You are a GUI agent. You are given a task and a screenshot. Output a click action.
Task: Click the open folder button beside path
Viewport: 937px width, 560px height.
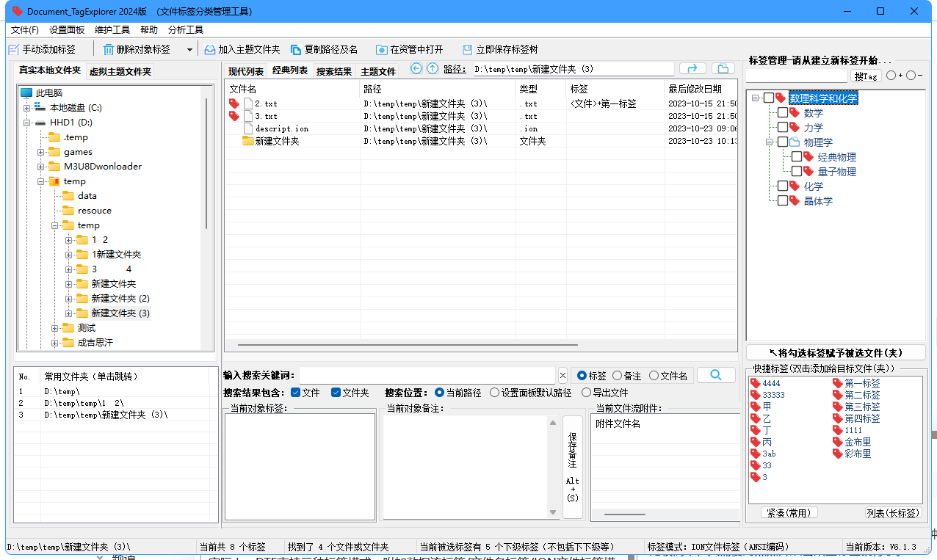[723, 68]
